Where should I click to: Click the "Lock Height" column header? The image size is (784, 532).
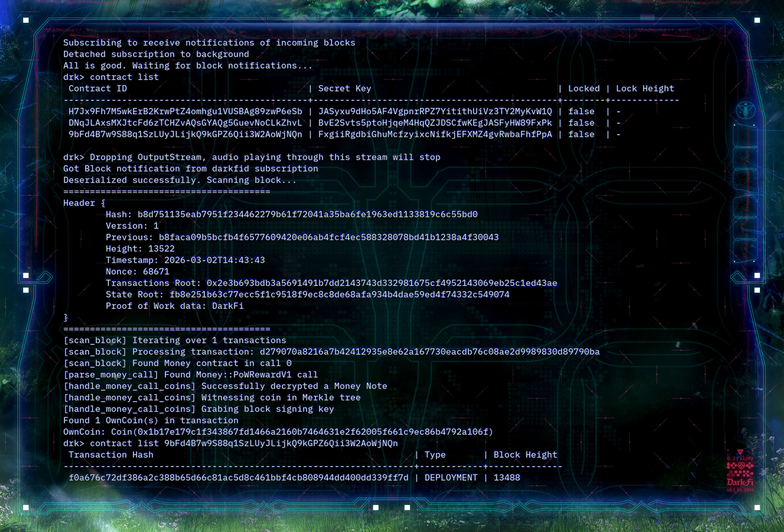[x=645, y=89]
